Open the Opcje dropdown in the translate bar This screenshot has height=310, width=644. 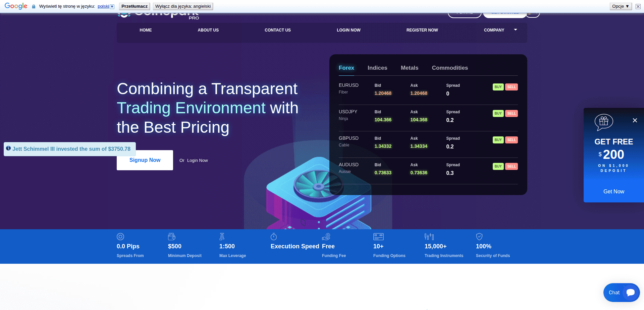(x=620, y=6)
